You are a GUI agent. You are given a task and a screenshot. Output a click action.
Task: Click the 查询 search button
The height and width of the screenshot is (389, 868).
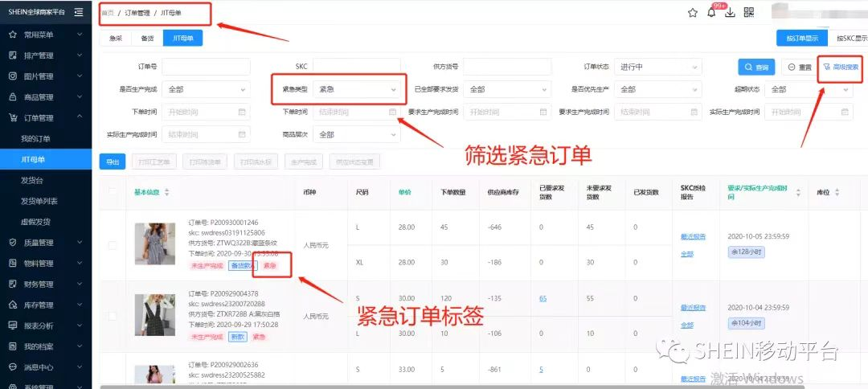(756, 67)
